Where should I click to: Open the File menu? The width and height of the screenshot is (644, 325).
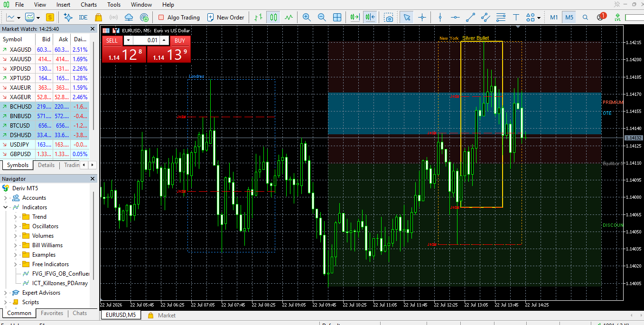(x=19, y=5)
